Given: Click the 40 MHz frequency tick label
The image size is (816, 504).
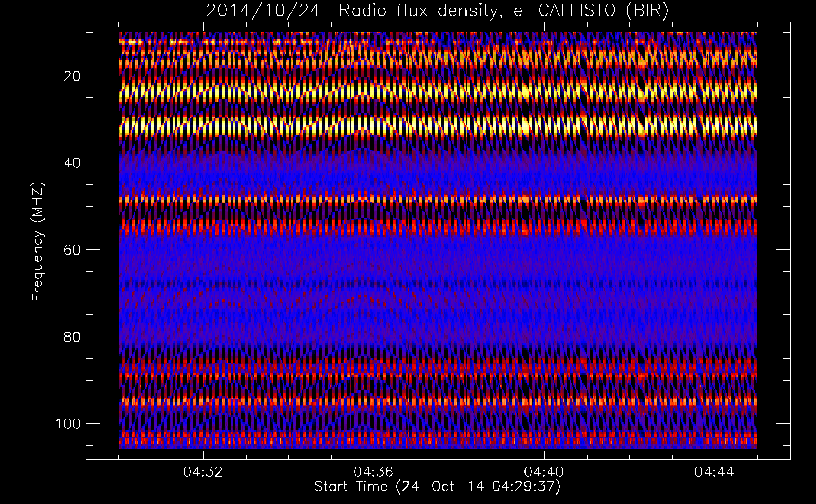Looking at the screenshot, I should tap(72, 163).
